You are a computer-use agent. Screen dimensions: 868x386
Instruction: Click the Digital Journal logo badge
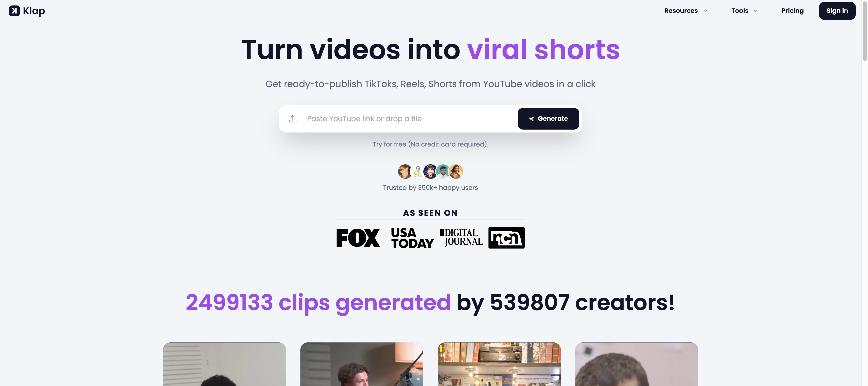pyautogui.click(x=461, y=237)
